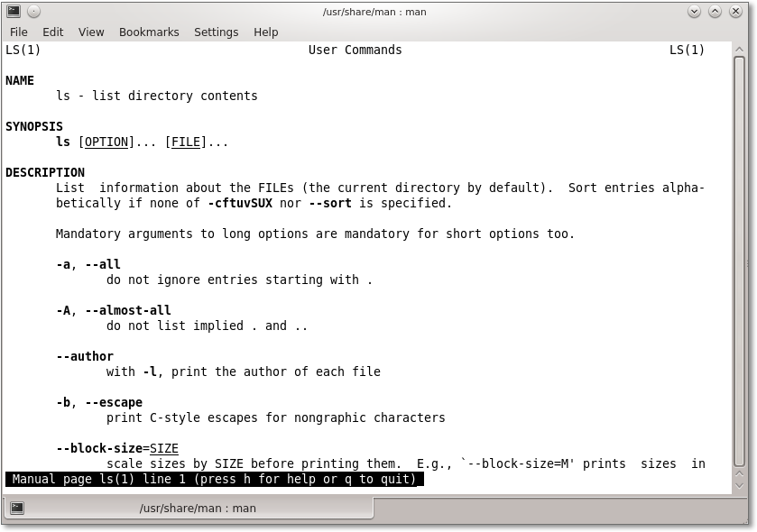Click the terminal icon on the session tab

tap(17, 508)
